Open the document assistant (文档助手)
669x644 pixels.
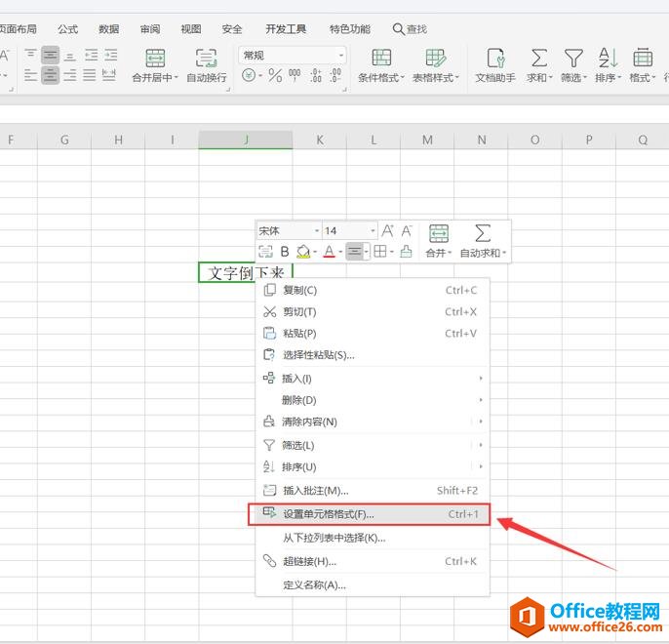[x=495, y=65]
